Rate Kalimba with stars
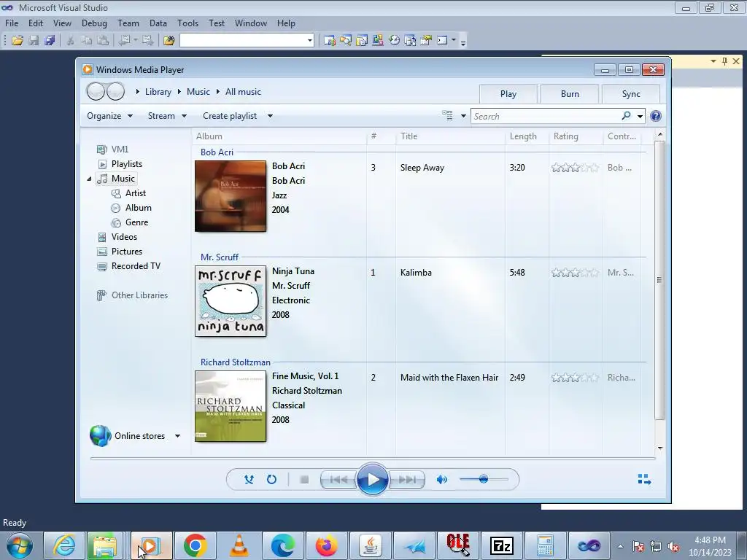 point(575,273)
